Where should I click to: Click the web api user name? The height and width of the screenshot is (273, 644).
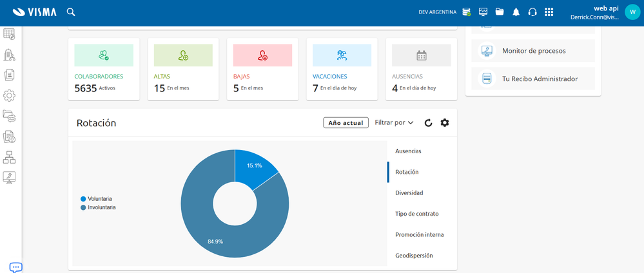pyautogui.click(x=606, y=8)
